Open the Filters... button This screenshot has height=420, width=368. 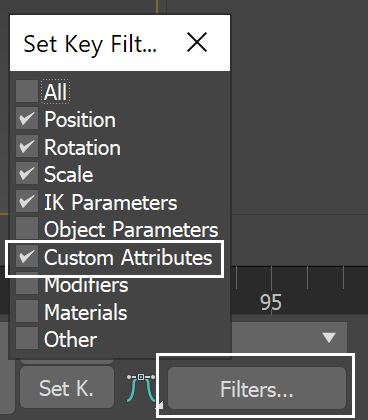(x=257, y=388)
